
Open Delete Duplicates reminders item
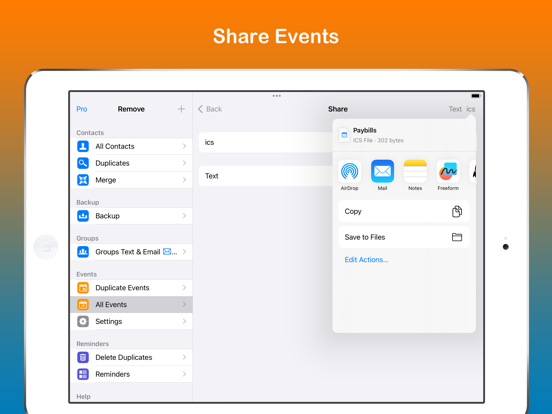pos(132,357)
